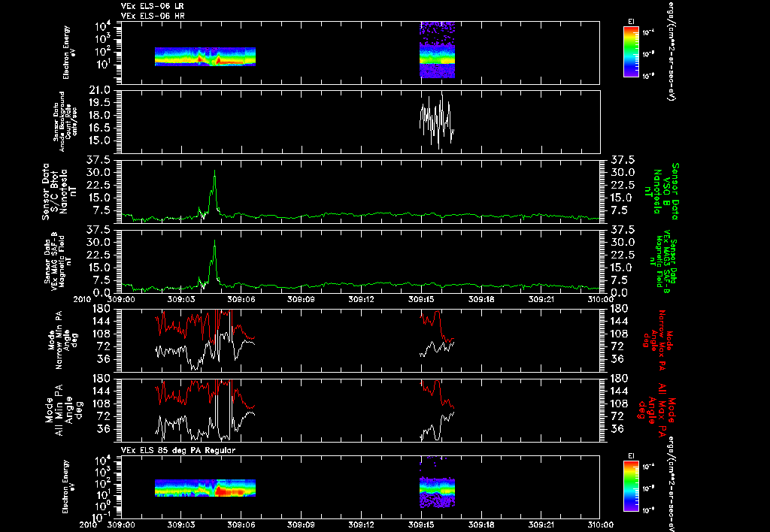Click the count rate trace near 309:15

[x=437, y=121]
